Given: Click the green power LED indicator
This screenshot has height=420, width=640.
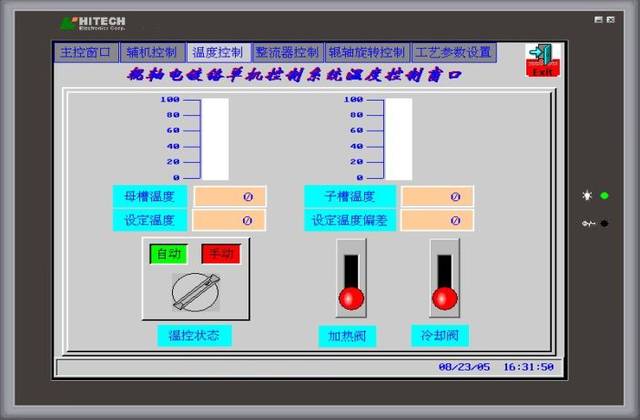Looking at the screenshot, I should (604, 195).
